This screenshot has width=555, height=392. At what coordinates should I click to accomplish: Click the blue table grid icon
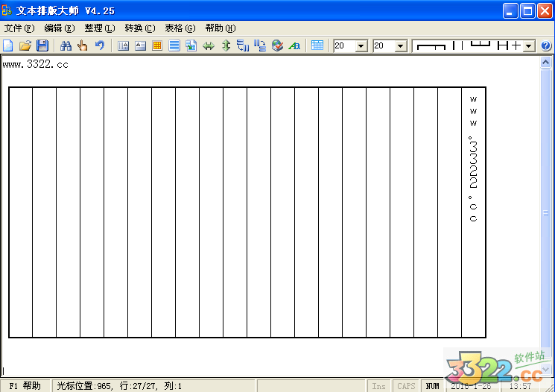pos(317,46)
